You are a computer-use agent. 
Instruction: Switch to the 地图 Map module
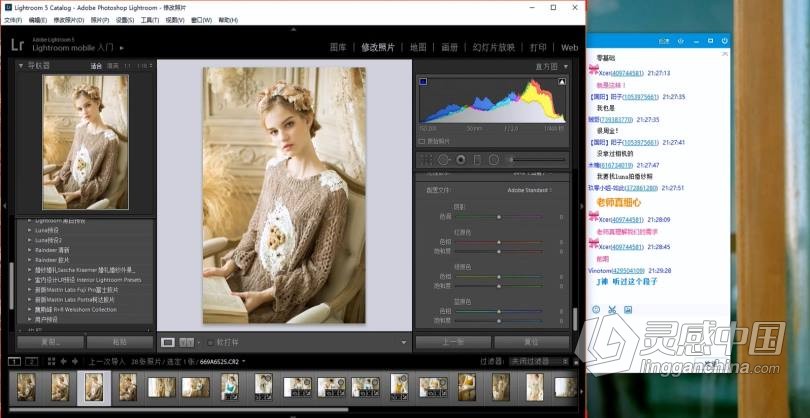click(x=418, y=48)
